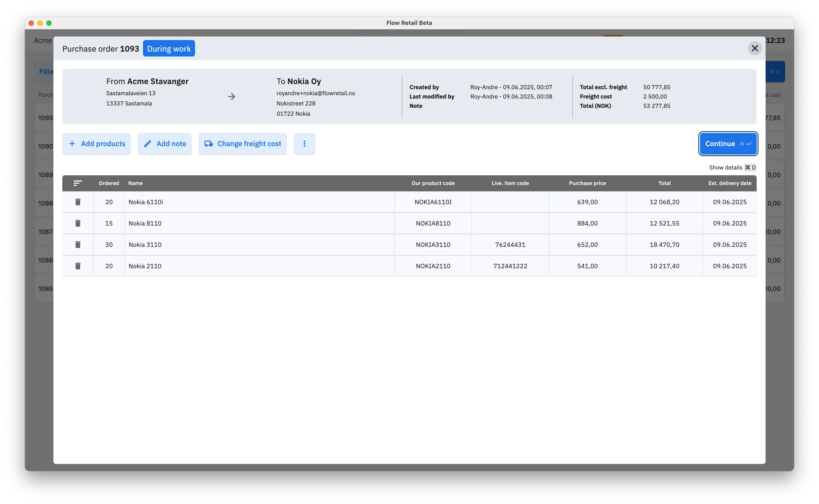Delete the Nokia 6110i row via trash icon
Screen dimensions: 819x504
point(78,202)
